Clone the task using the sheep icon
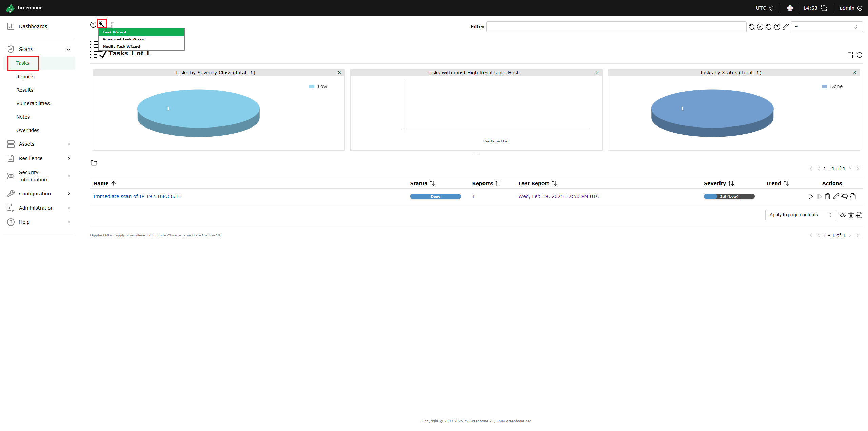Image resolution: width=868 pixels, height=431 pixels. (x=845, y=196)
